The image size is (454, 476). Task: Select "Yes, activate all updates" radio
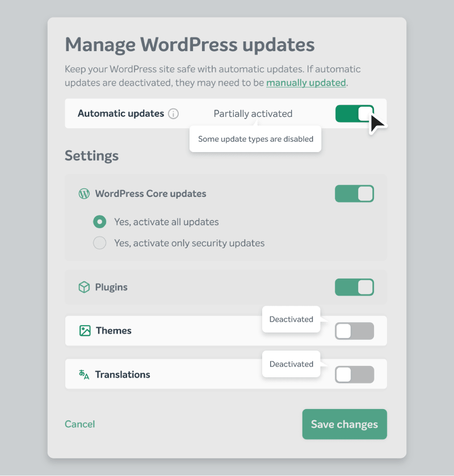[x=100, y=222]
